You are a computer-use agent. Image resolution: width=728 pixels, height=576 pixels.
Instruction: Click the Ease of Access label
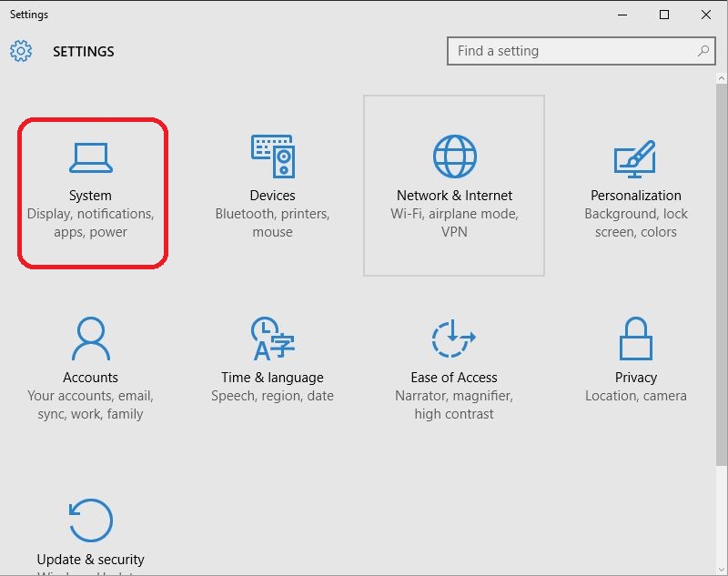(454, 378)
